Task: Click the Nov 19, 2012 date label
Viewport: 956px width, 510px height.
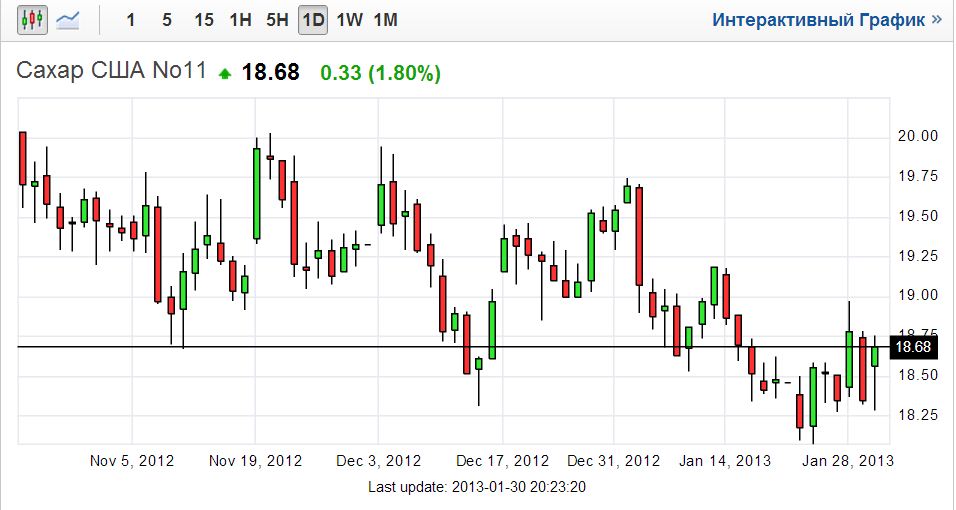Action: coord(255,461)
